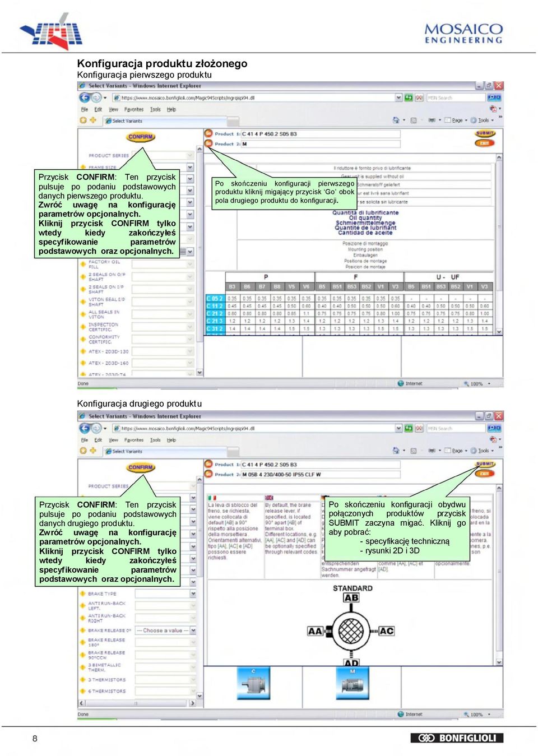Click the Home icon in the upper window toolbar
The image size is (538, 756).
[x=396, y=120]
